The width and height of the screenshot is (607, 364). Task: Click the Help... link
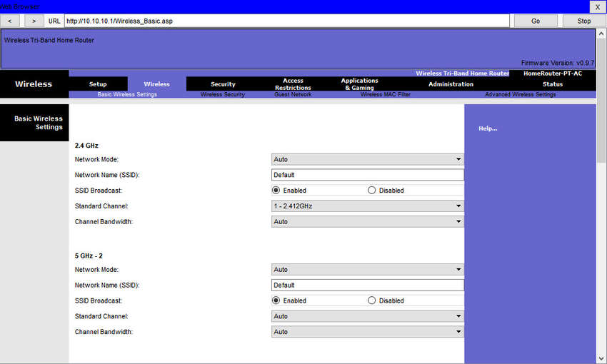pyautogui.click(x=488, y=128)
